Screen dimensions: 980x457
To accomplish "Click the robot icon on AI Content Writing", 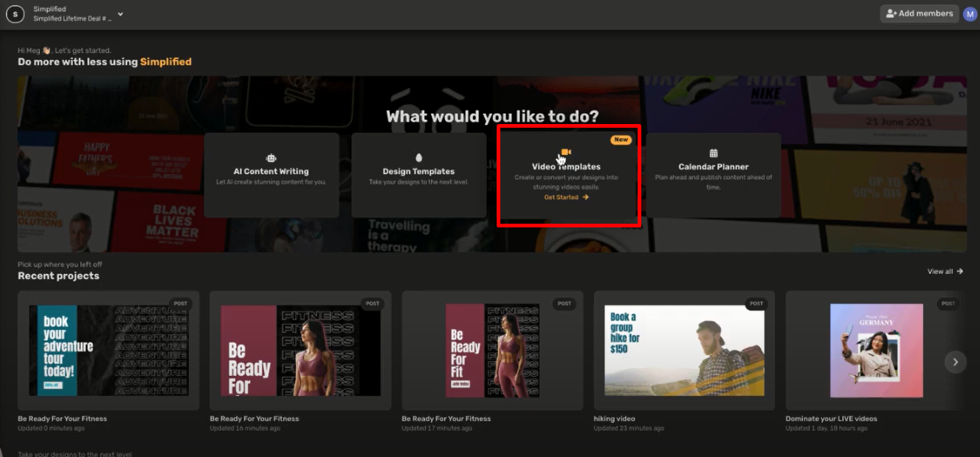I will pos(272,157).
